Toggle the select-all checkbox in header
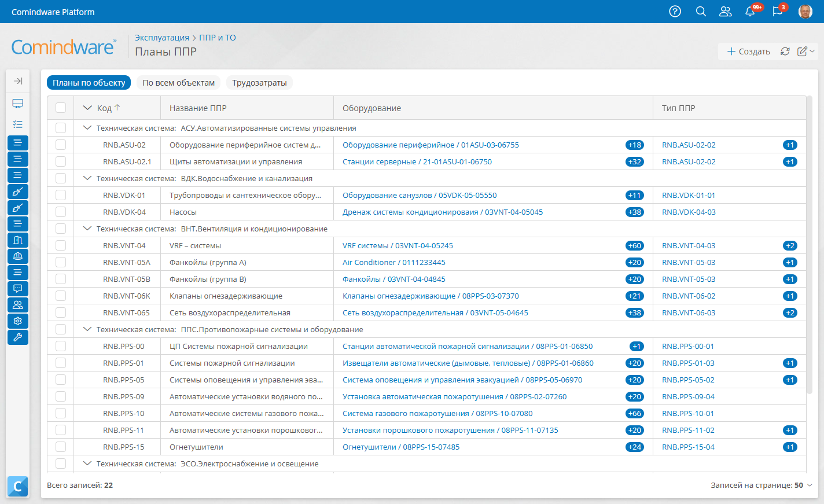 [x=61, y=108]
